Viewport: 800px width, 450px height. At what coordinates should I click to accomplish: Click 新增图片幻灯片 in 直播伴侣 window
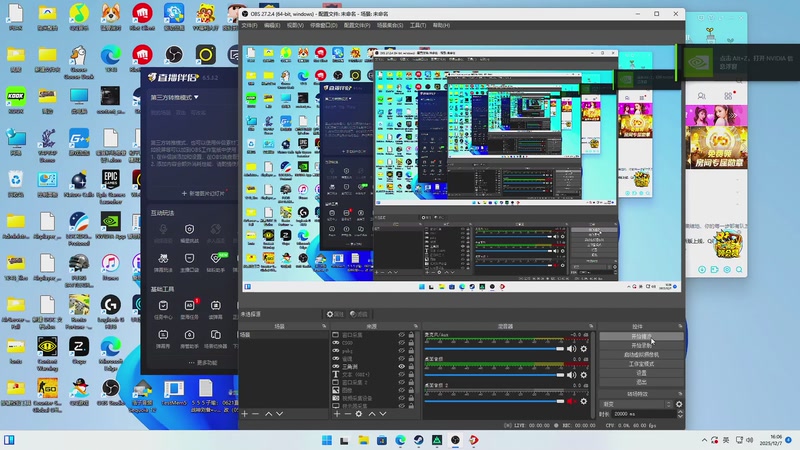(204, 193)
